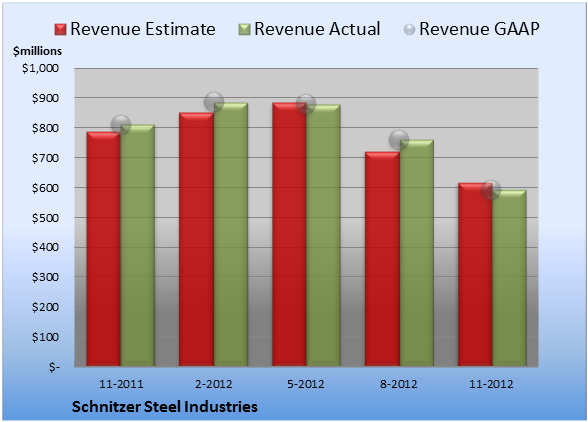Select the 'Revenue Actual' legend label
Screen dimensions: 588x422
coord(317,29)
